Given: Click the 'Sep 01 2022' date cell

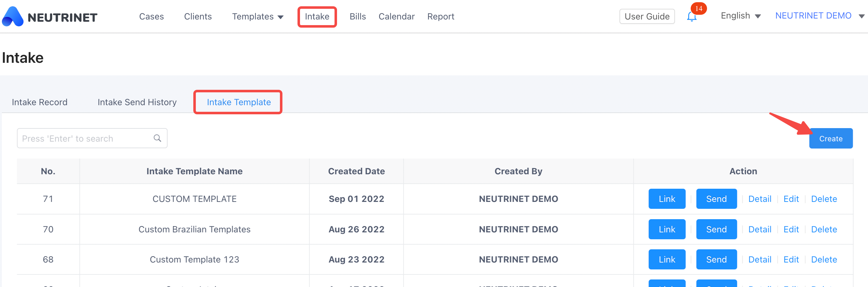Looking at the screenshot, I should click(x=356, y=199).
